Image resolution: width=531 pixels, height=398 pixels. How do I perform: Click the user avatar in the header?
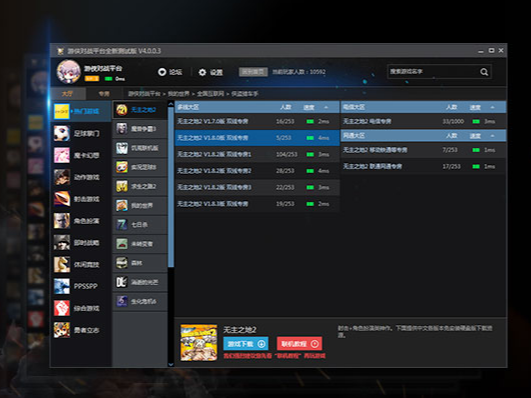[68, 72]
